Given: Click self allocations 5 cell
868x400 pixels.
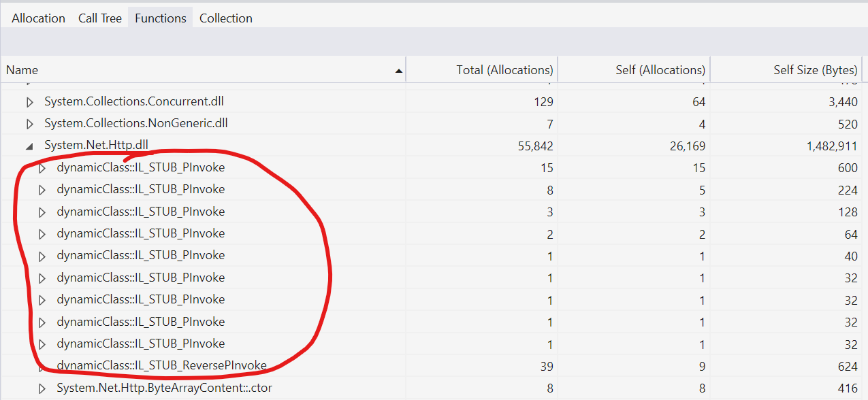Looking at the screenshot, I should [702, 190].
